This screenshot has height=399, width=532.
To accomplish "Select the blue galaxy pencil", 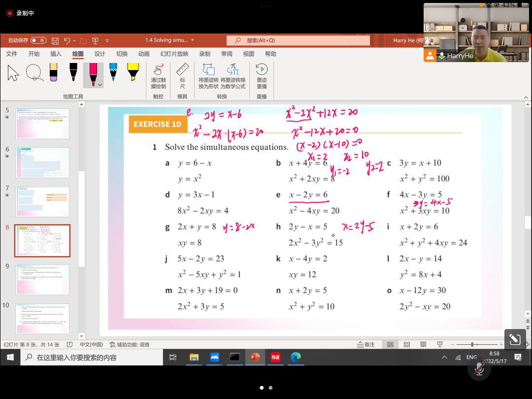I will pyautogui.click(x=113, y=72).
